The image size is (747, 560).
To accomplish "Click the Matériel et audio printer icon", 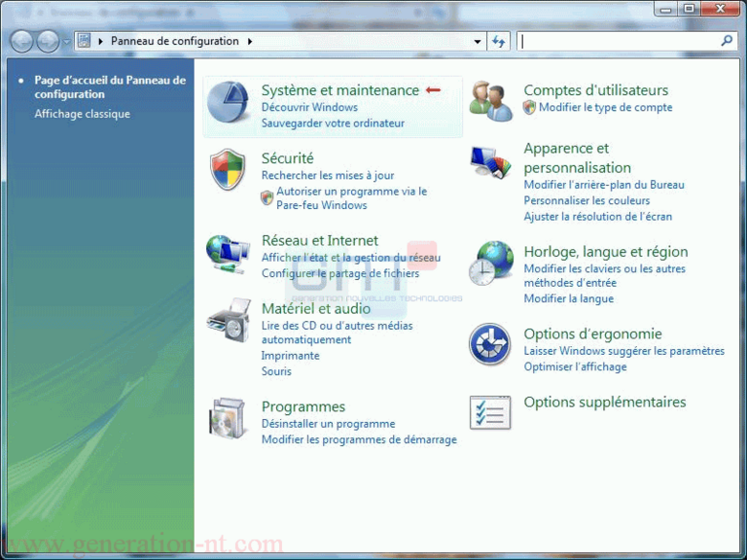I will click(229, 321).
